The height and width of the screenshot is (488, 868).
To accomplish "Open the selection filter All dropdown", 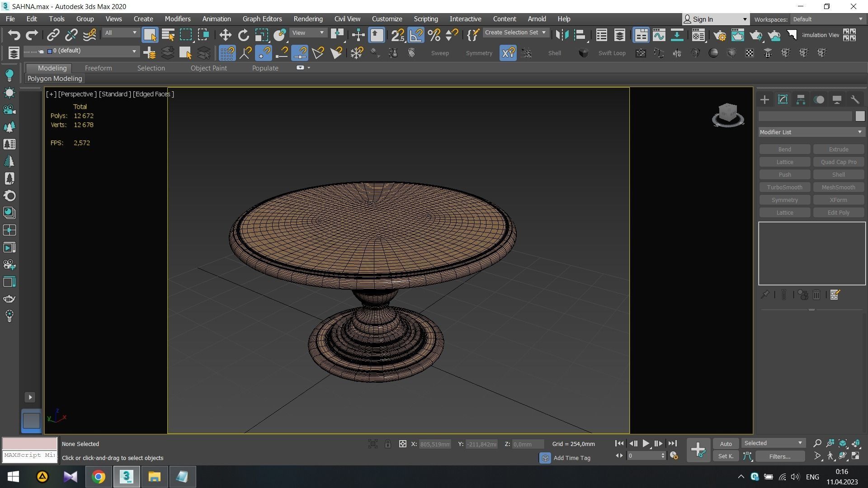I will pos(120,33).
